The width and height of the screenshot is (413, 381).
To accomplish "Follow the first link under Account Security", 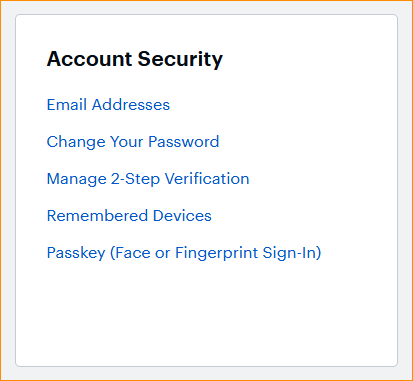I will [x=108, y=105].
